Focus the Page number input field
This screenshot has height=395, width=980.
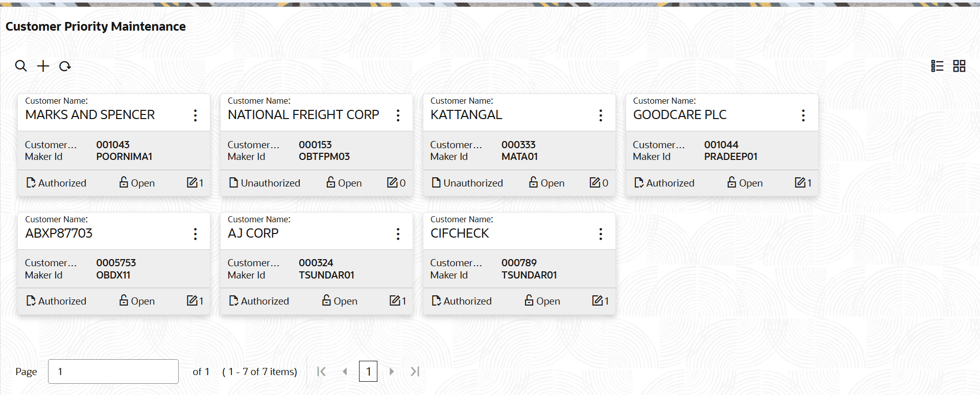pyautogui.click(x=113, y=371)
